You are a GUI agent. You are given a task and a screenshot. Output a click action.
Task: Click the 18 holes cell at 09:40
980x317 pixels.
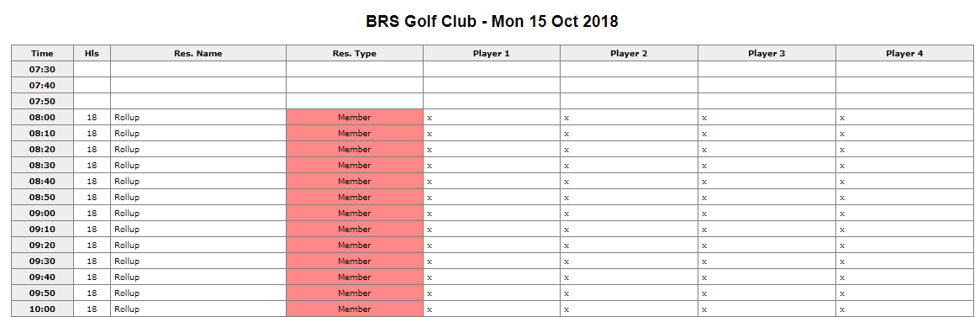click(92, 277)
